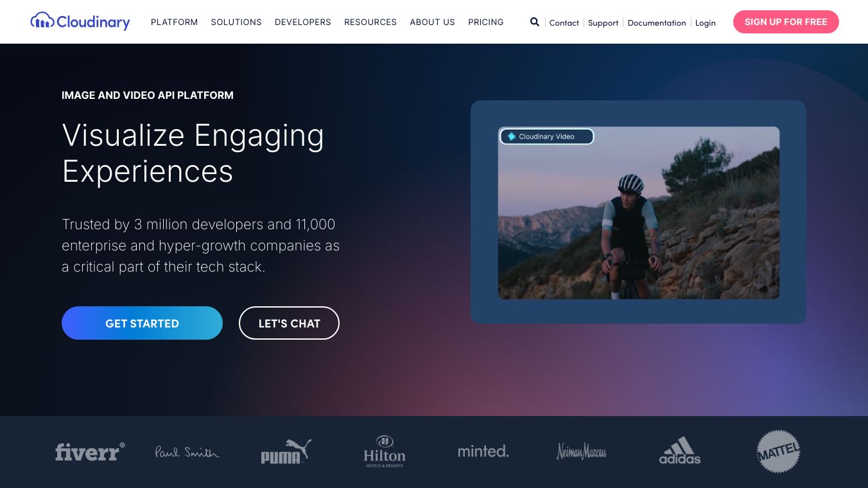Click the fiverr customer logo

tap(90, 451)
